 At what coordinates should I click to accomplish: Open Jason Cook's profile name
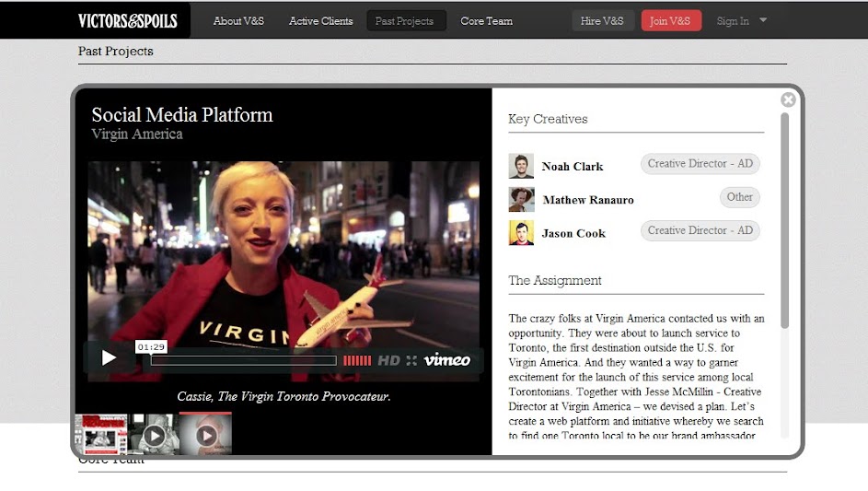click(573, 233)
